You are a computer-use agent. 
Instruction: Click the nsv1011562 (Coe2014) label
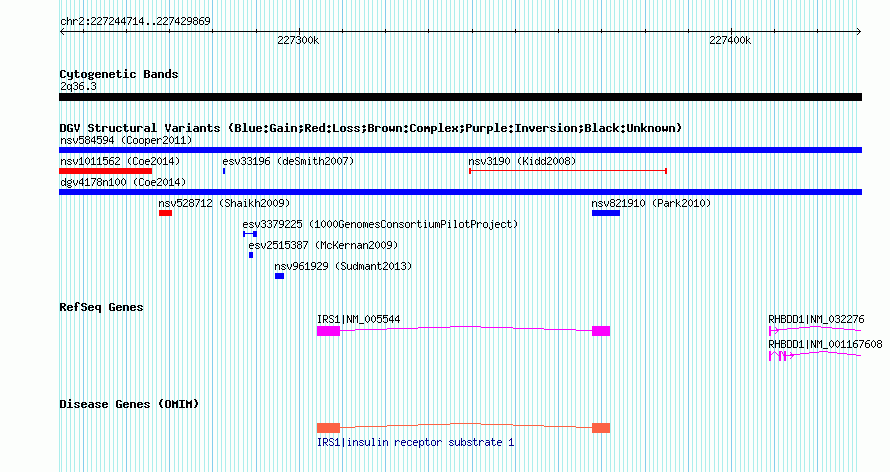click(x=120, y=161)
